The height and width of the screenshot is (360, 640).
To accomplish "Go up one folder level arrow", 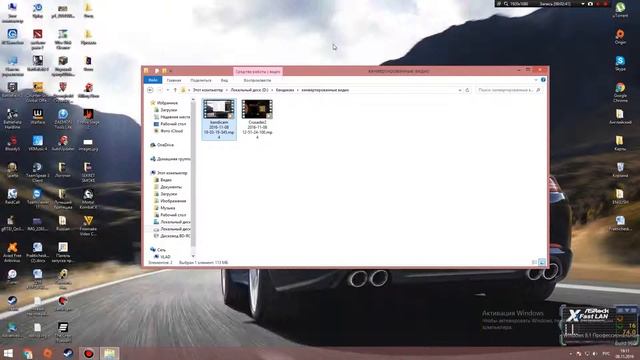I will pyautogui.click(x=175, y=90).
